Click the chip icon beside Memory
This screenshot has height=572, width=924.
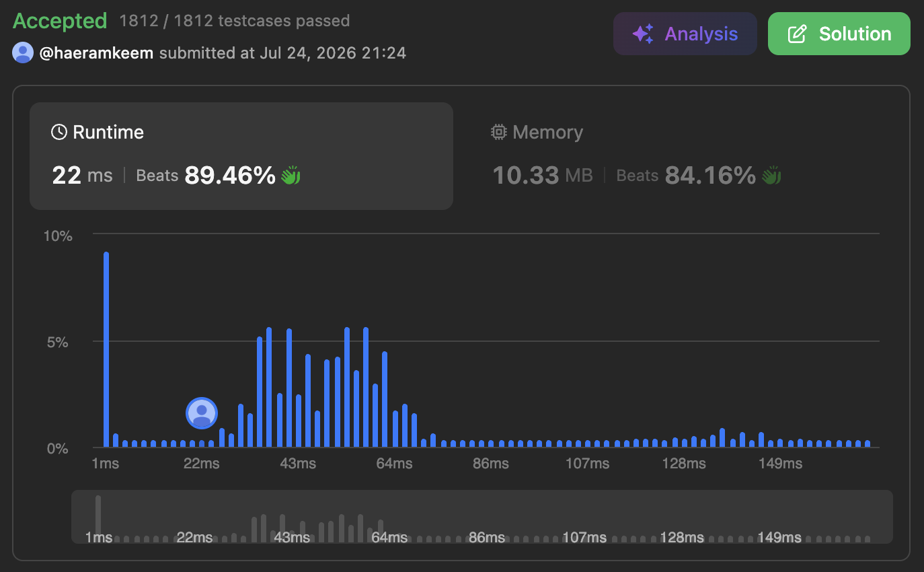498,132
